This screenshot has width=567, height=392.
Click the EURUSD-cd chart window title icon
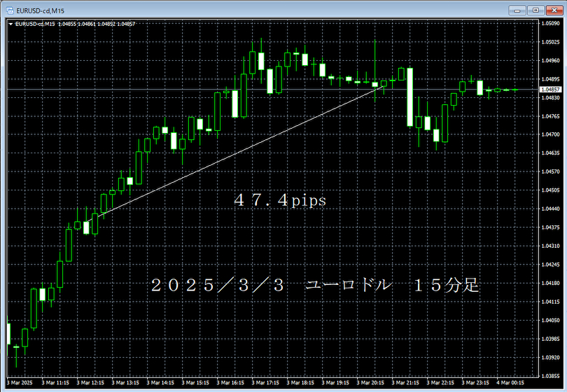pos(10,10)
